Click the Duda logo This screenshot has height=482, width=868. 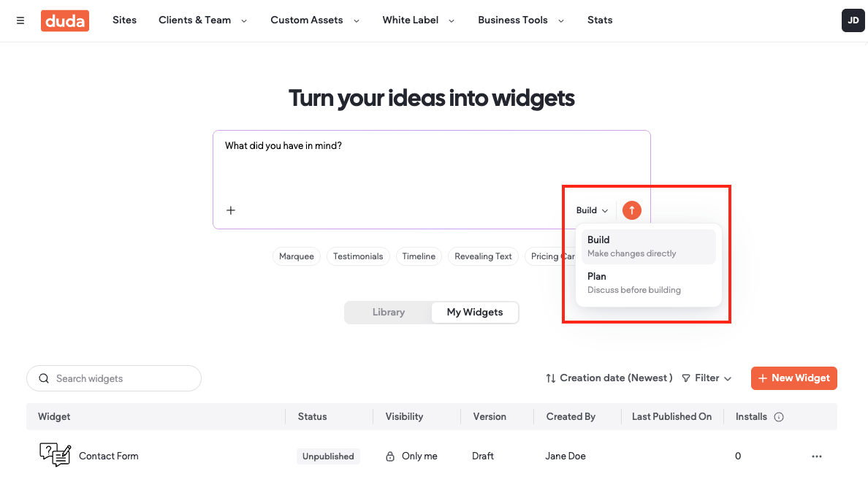coord(65,20)
